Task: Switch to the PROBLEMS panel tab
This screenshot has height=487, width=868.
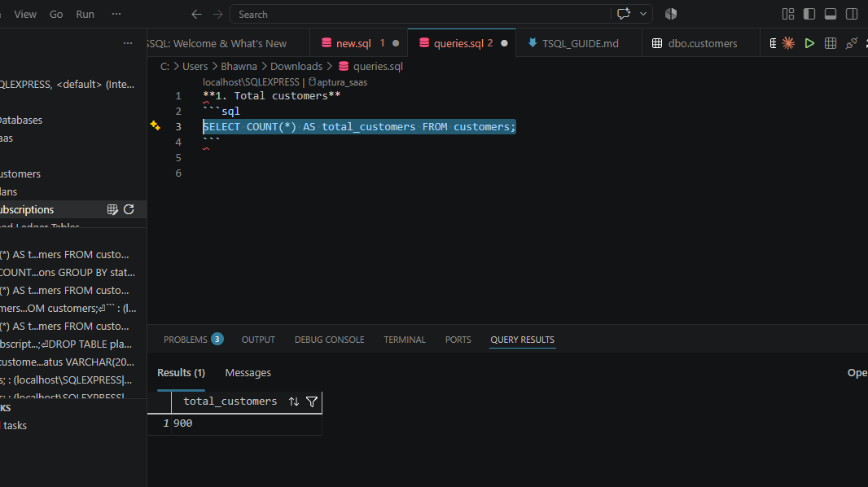Action: click(x=193, y=340)
